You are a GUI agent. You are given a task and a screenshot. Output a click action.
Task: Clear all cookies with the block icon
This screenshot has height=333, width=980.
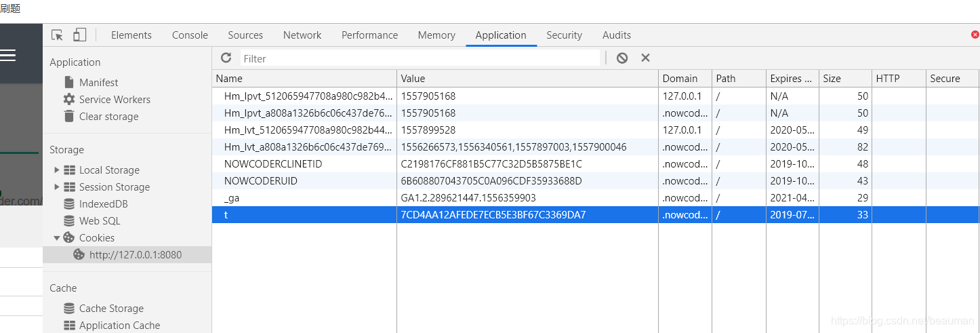pos(622,58)
